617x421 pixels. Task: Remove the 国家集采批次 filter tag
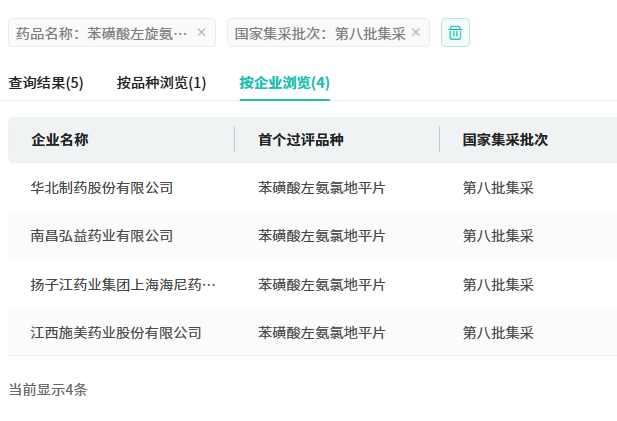[416, 32]
